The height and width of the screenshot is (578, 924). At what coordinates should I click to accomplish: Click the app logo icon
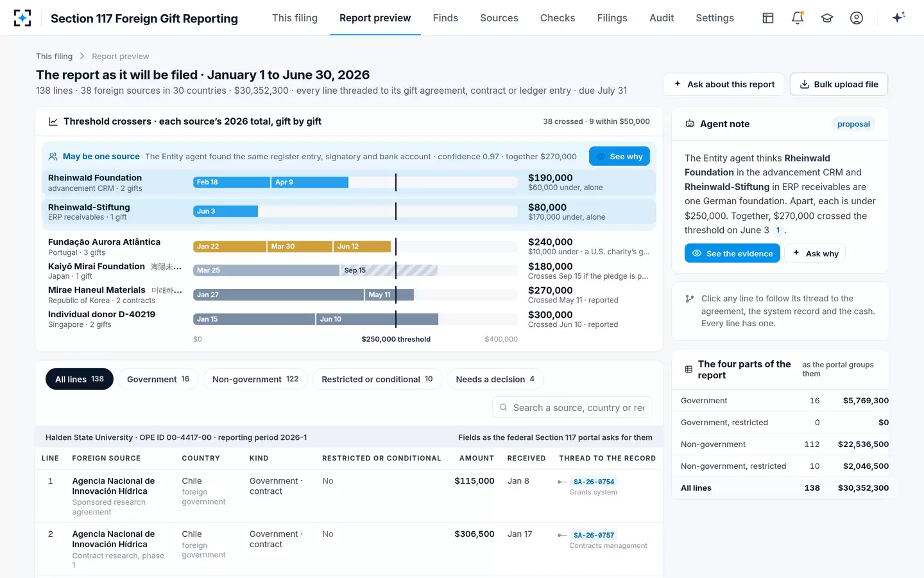tap(22, 18)
